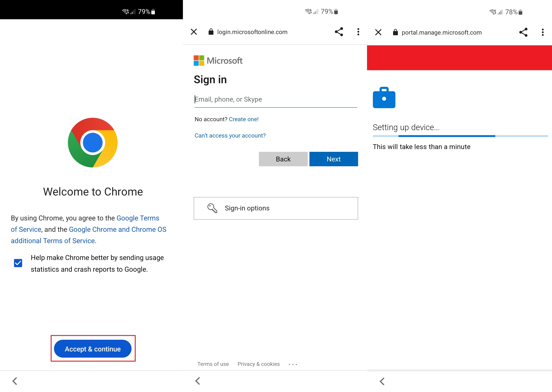Tap the key icon for Sign-in options
This screenshot has width=552, height=392.
click(x=212, y=208)
